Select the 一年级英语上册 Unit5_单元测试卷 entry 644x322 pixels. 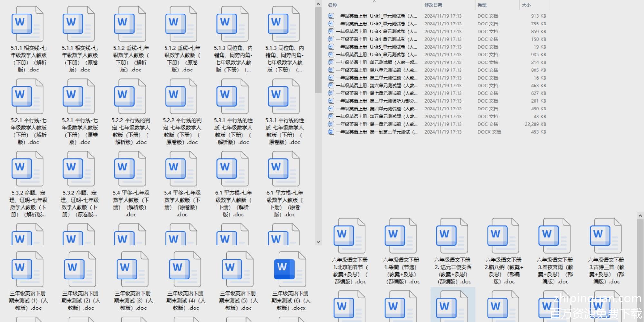tap(437, 47)
